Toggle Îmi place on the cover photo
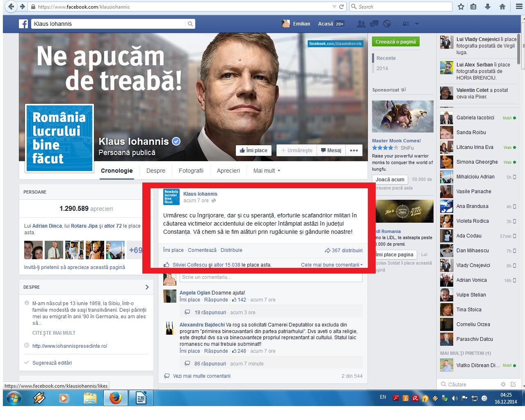 point(253,151)
